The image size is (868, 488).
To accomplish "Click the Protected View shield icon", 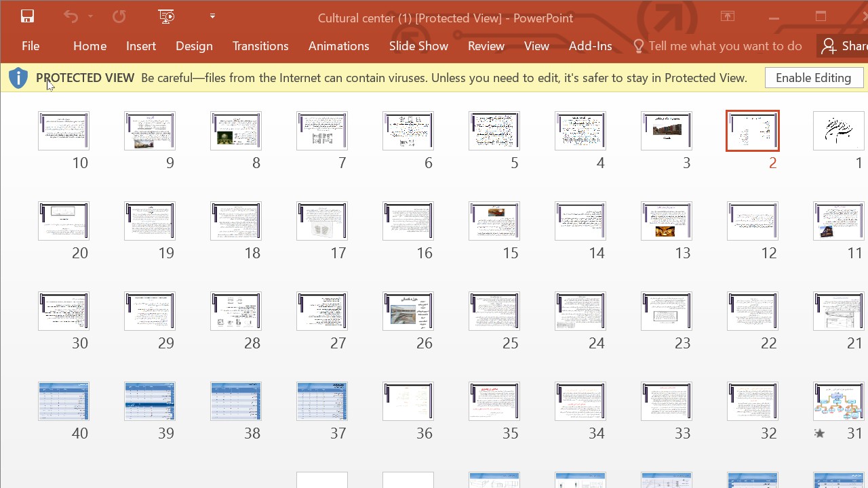I will [18, 78].
